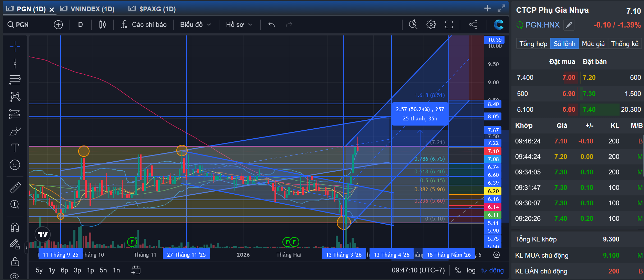Share the chart via share icon
This screenshot has width=644, height=280.
(x=473, y=24)
